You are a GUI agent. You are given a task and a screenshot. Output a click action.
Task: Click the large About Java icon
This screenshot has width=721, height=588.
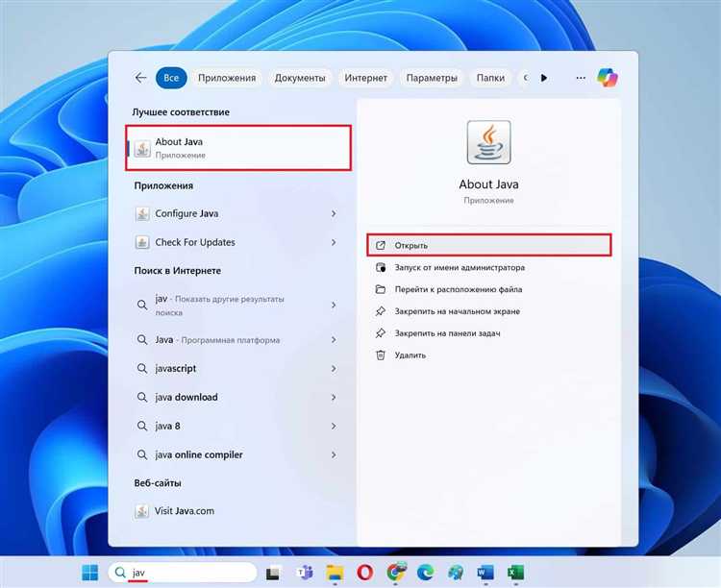[x=488, y=142]
